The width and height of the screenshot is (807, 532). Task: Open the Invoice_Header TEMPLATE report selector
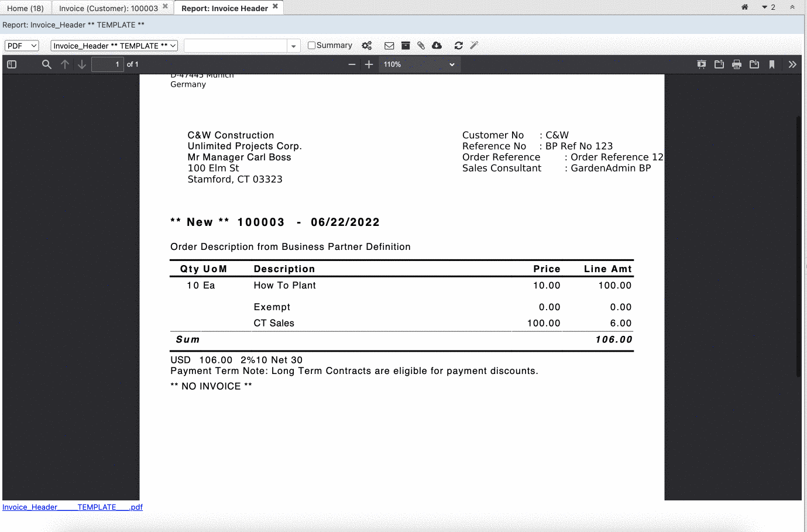click(x=114, y=45)
